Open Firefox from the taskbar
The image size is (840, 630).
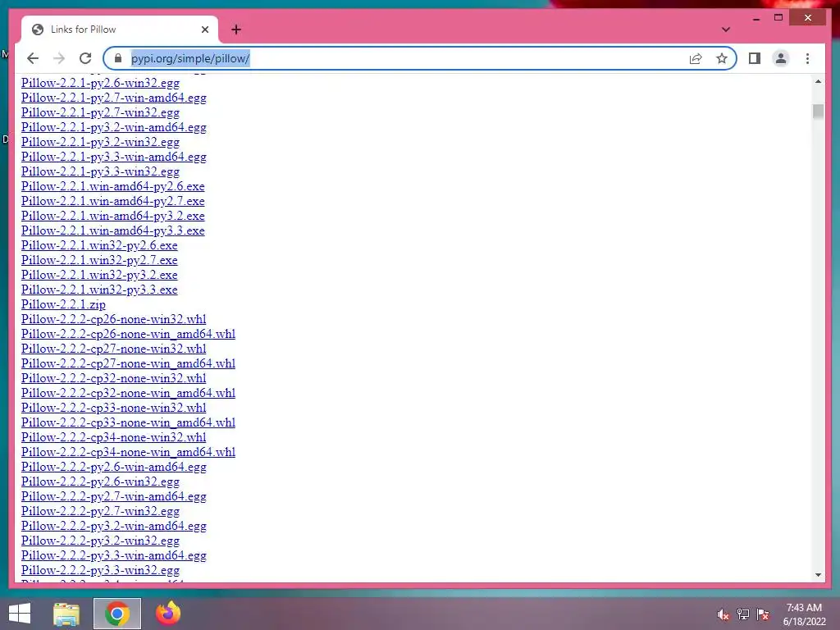[168, 614]
